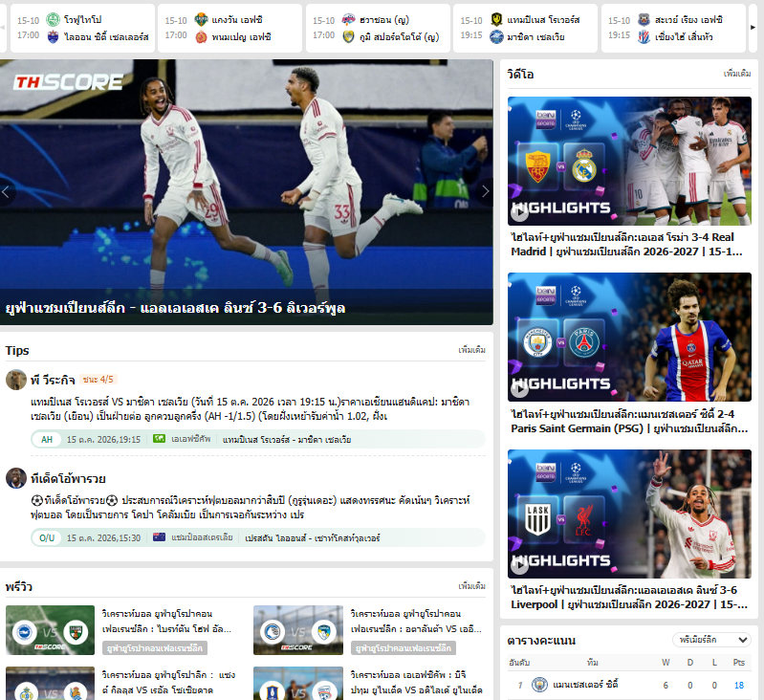Click เพิ่มเติม link in Tips section
Screen dimensions: 764x700
(x=471, y=350)
